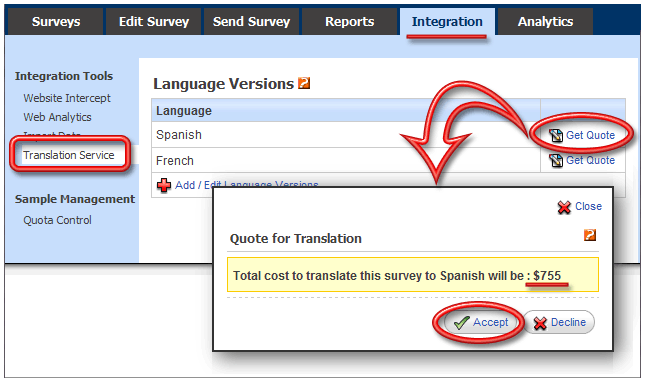Click the Get Quote icon for French
The width and height of the screenshot is (645, 382).
(x=556, y=160)
